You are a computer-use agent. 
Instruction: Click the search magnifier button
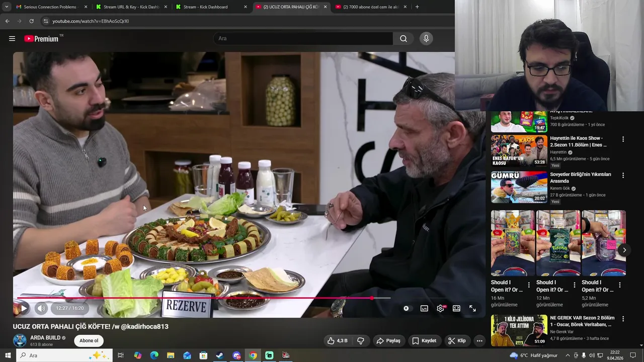pyautogui.click(x=404, y=39)
